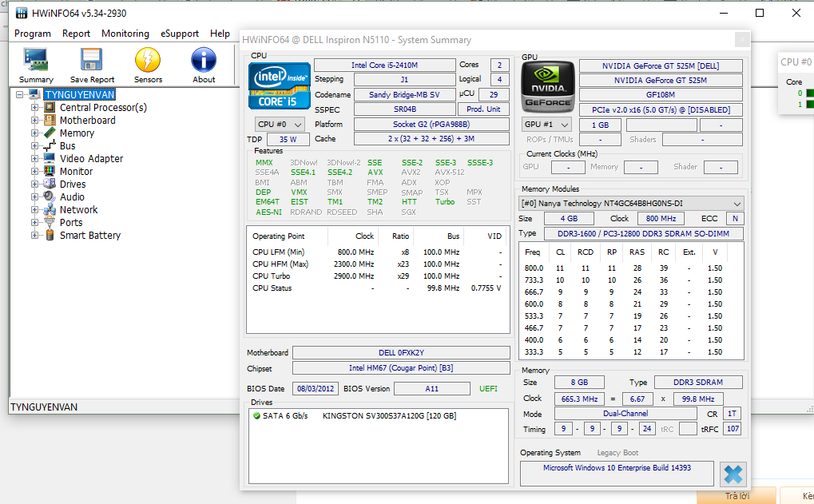
Task: Select the Drives tree icon
Action: (x=50, y=185)
